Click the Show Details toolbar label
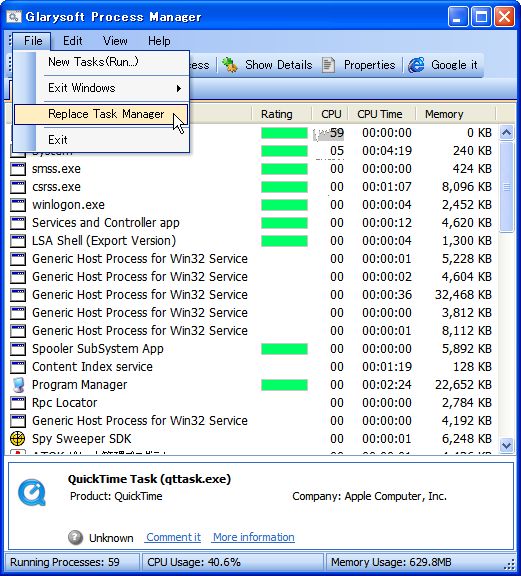The image size is (521, 576). pyautogui.click(x=279, y=65)
